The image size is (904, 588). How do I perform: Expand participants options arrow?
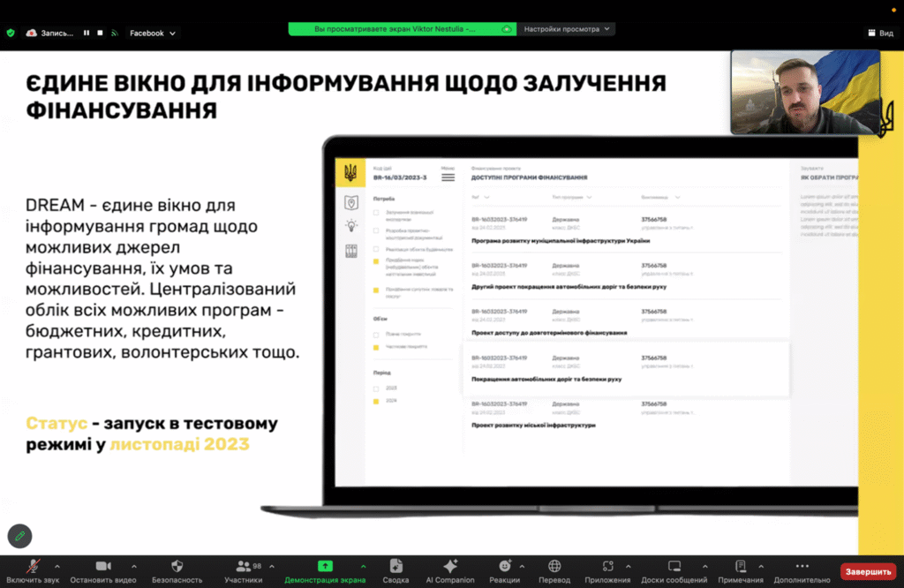coord(272,567)
